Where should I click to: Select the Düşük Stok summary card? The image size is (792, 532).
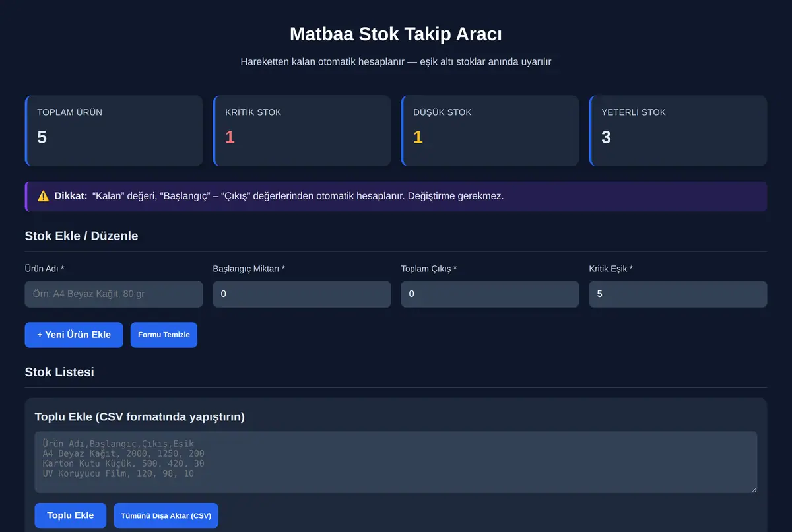[490, 131]
